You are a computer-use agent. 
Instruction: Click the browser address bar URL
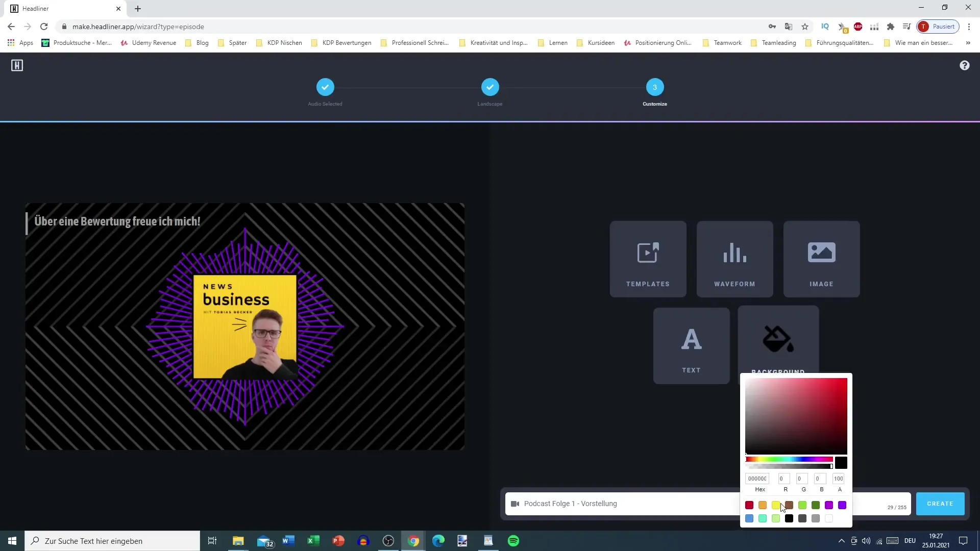point(138,27)
